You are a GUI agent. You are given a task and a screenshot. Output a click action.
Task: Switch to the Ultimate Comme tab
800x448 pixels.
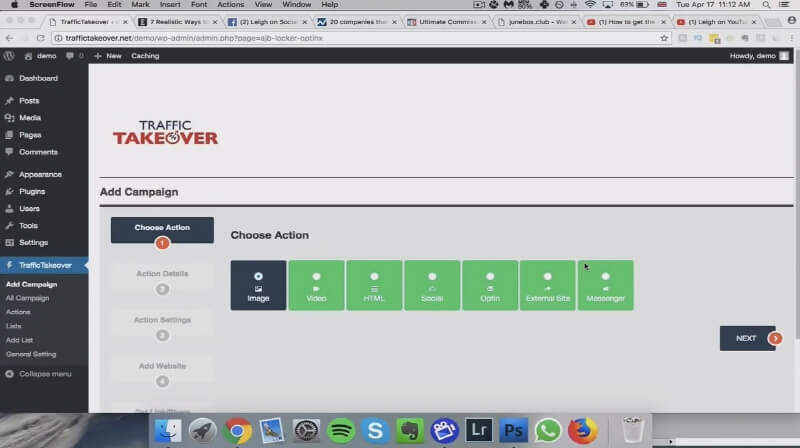(x=447, y=22)
